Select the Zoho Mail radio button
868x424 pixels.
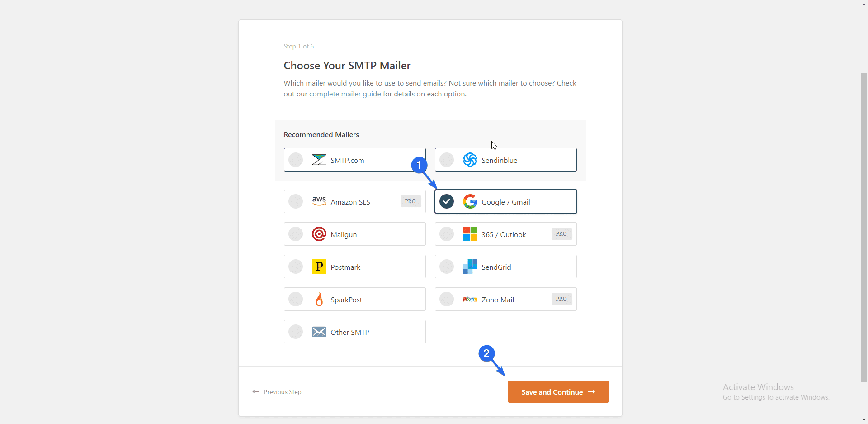point(447,299)
